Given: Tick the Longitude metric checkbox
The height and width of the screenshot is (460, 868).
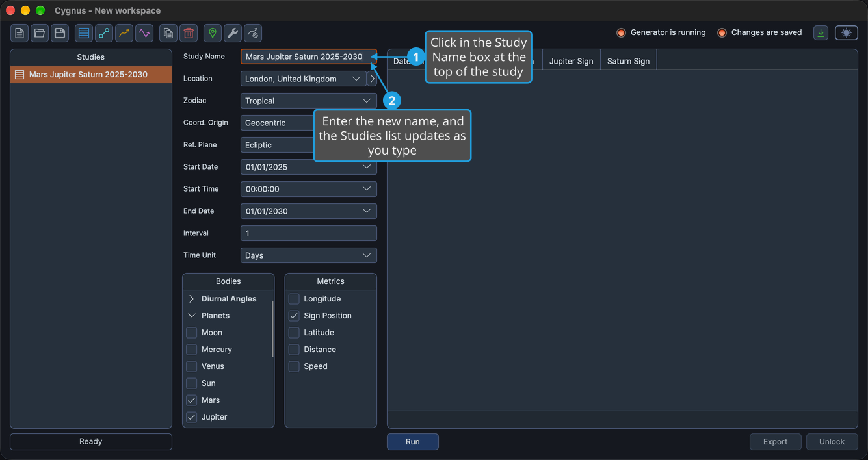Looking at the screenshot, I should [294, 299].
